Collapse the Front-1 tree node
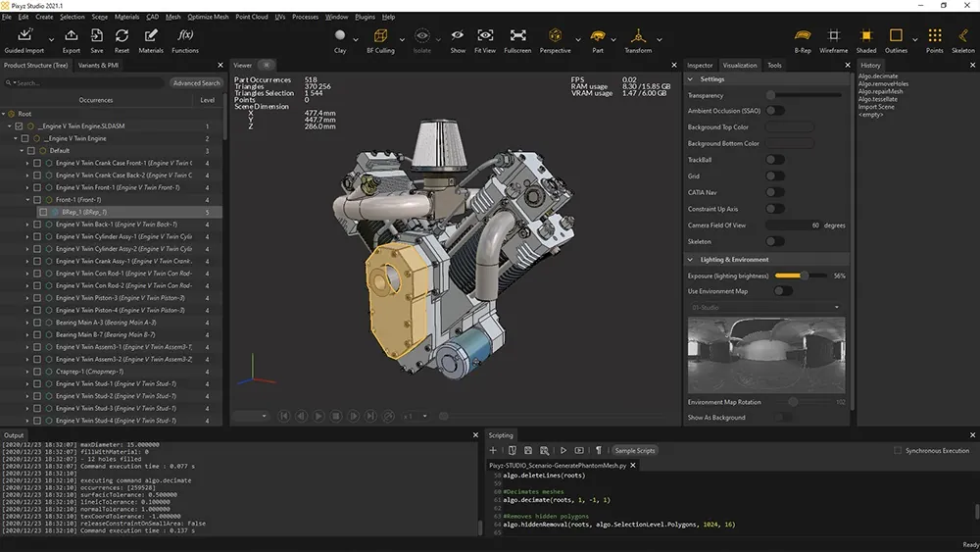The width and height of the screenshot is (980, 552). point(28,200)
